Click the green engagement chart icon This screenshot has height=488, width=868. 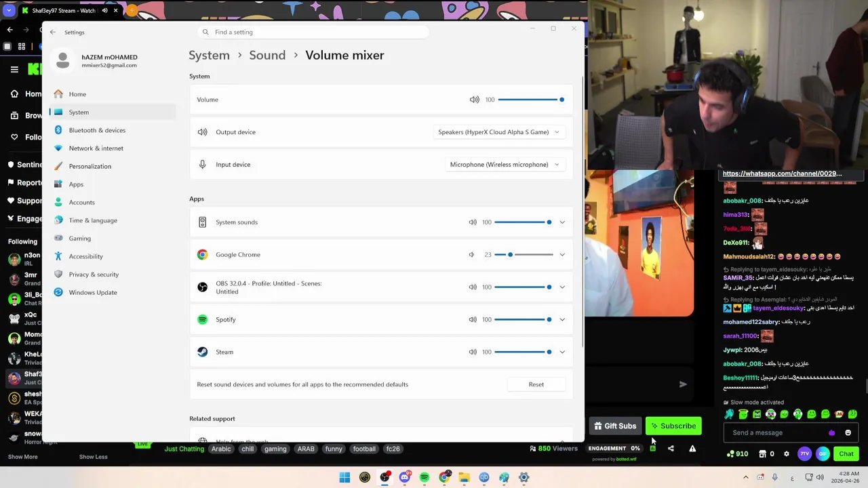pos(652,449)
